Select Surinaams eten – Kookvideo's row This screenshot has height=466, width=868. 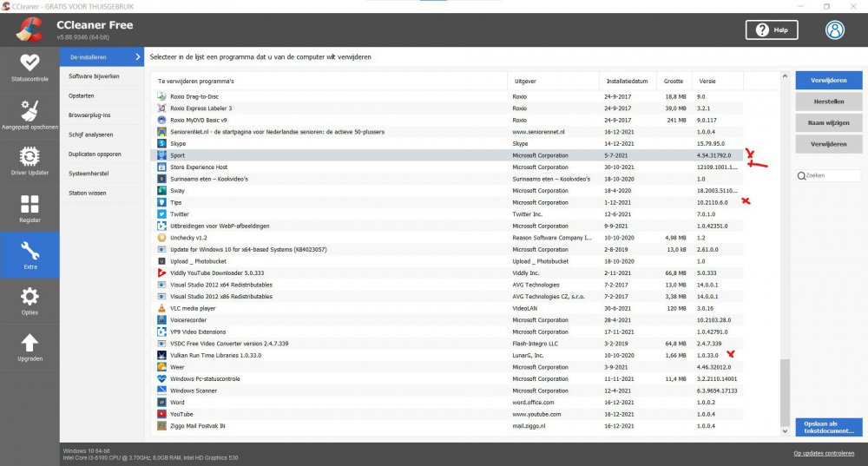(x=447, y=179)
